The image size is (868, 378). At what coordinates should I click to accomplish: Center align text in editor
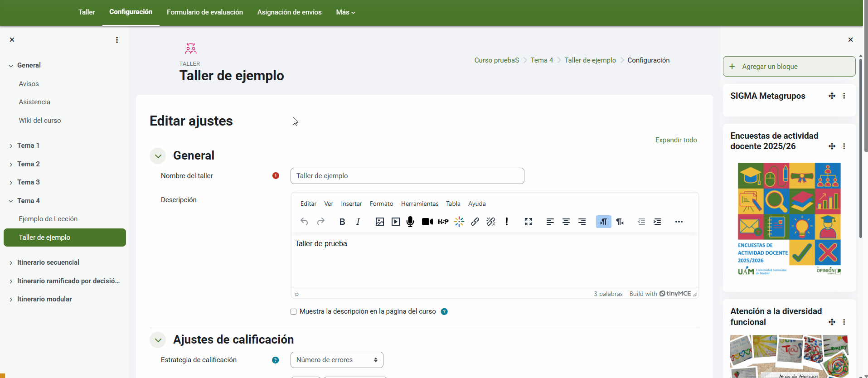566,222
